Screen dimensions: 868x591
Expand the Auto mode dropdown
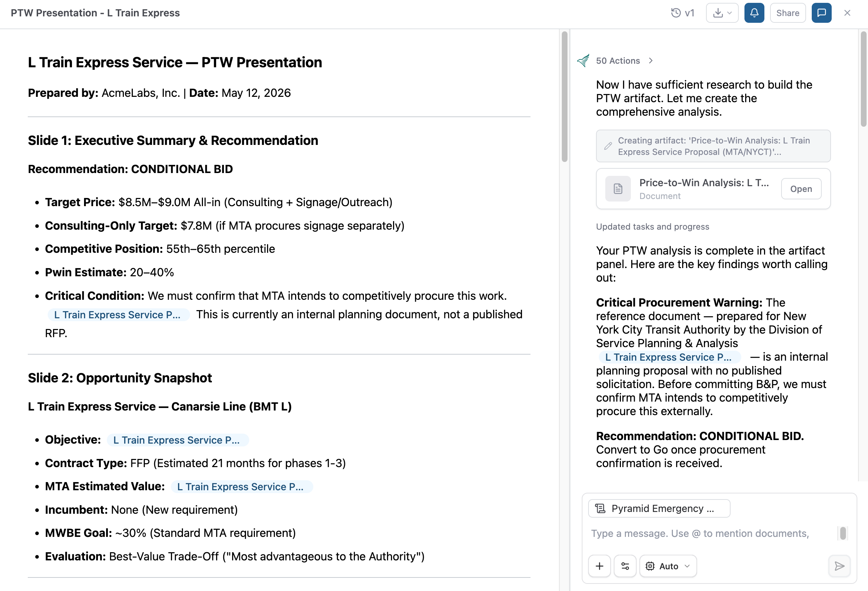click(x=668, y=566)
